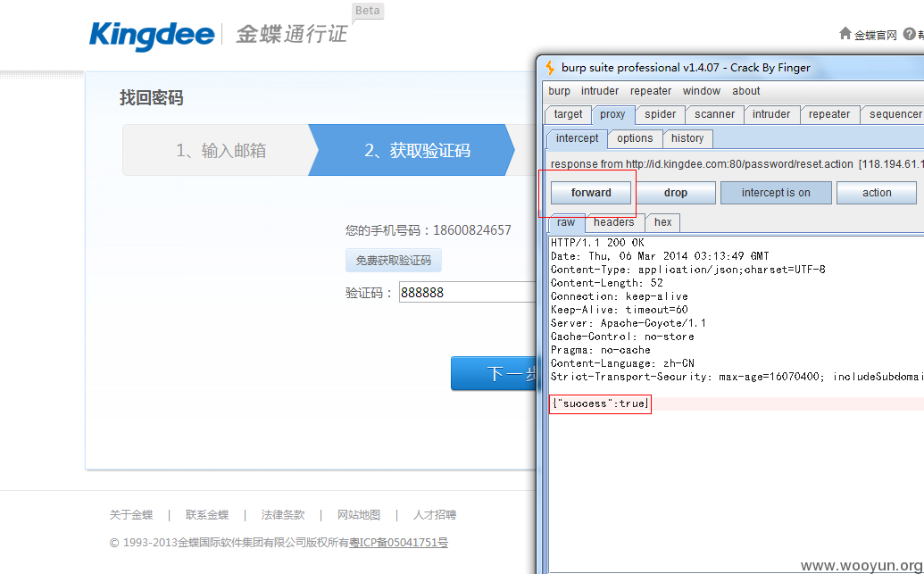Click the 找回密码 heading
Image resolution: width=924 pixels, height=574 pixels.
point(152,97)
